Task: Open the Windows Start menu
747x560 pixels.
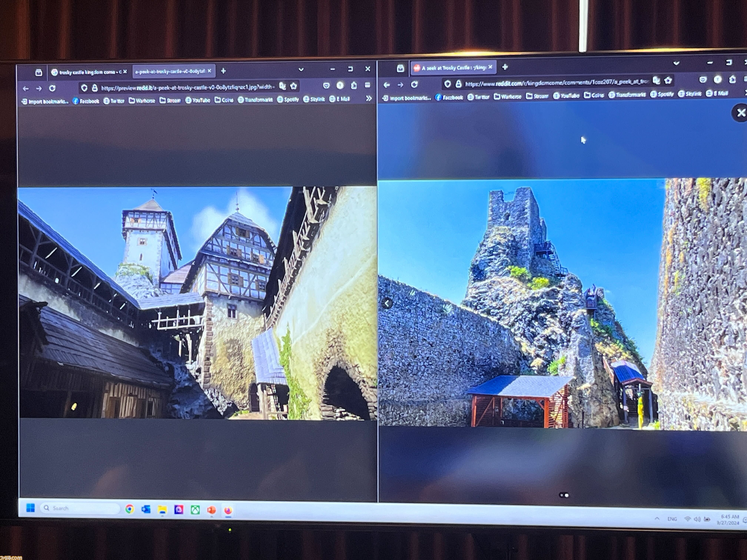Action: [x=30, y=508]
